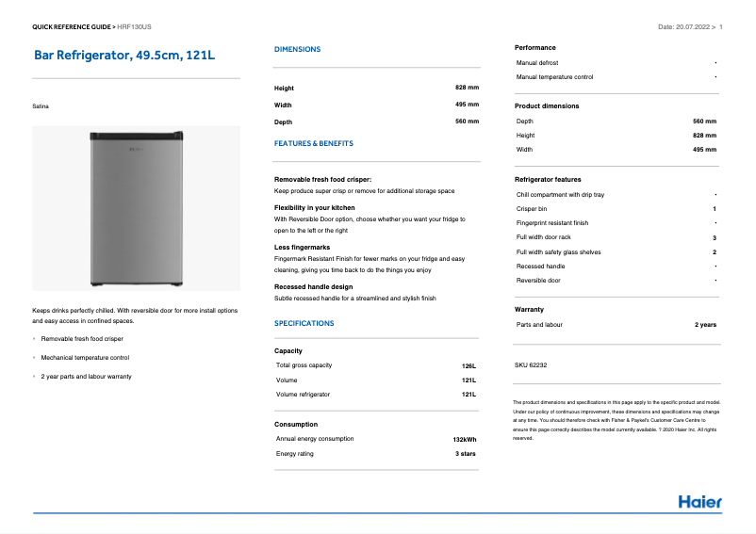Screen dimensions: 756x534
Task: Click the SPECIFICATIONS section heading
Action: point(304,323)
